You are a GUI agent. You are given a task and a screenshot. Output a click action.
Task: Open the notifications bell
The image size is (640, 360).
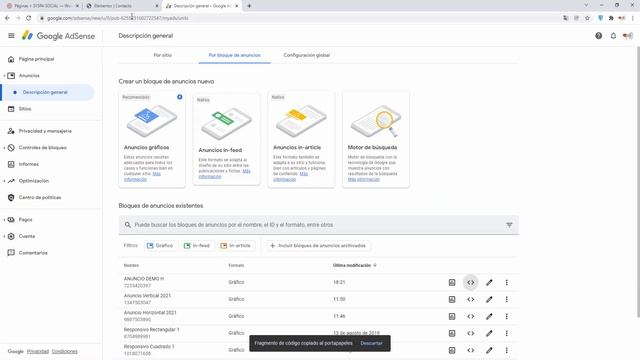(613, 36)
